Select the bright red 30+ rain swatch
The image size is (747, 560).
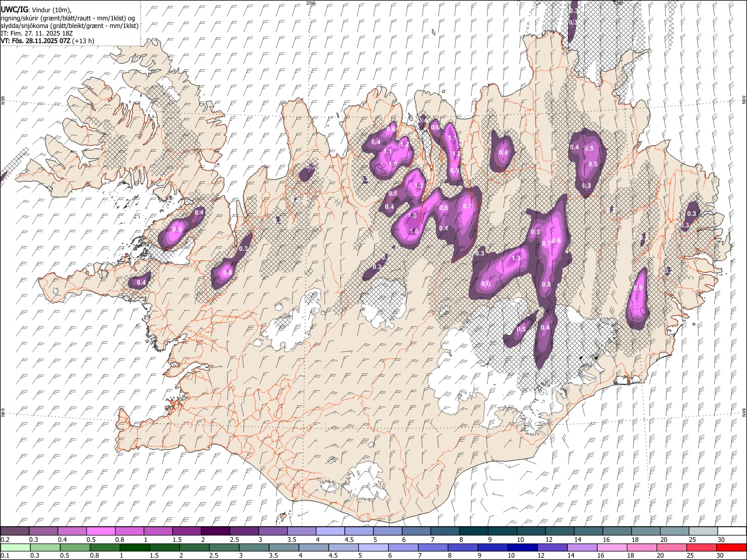731,548
